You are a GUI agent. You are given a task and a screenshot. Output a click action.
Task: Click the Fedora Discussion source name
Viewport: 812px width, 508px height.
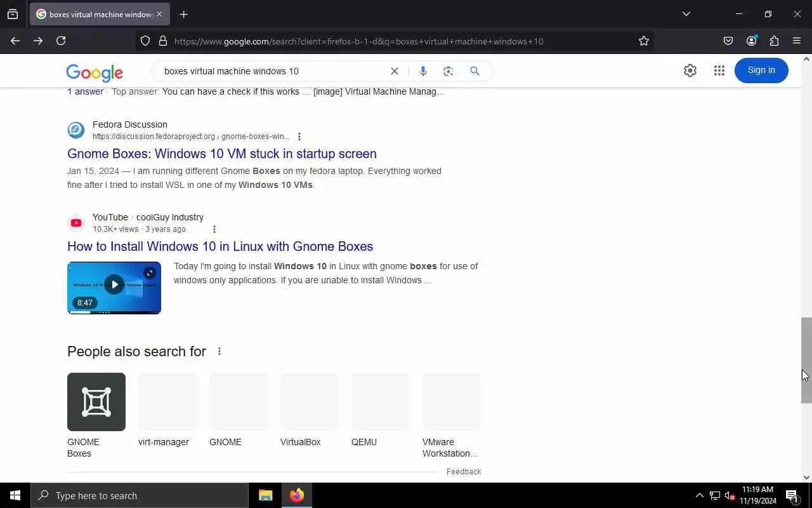[130, 124]
